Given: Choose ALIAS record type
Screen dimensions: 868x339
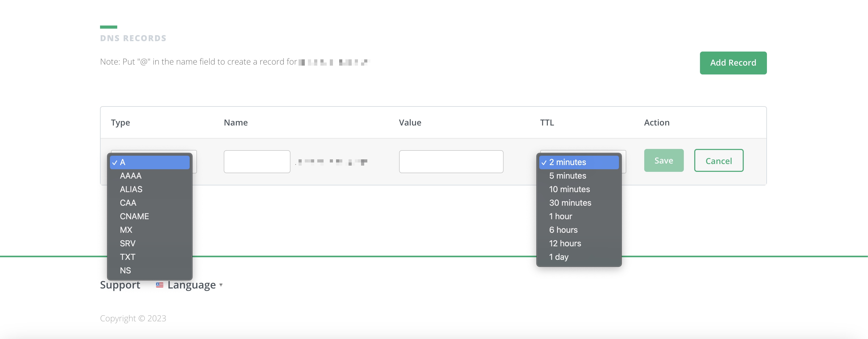Looking at the screenshot, I should pos(150,189).
